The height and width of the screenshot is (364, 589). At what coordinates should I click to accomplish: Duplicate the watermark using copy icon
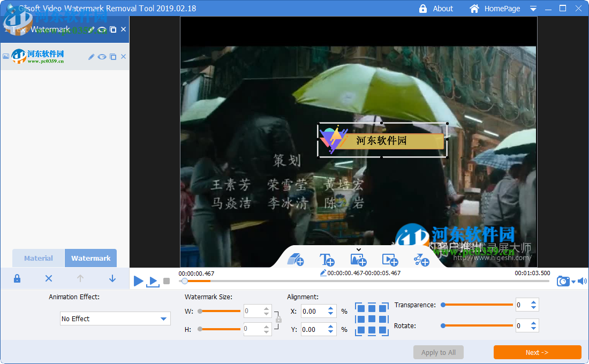(113, 56)
